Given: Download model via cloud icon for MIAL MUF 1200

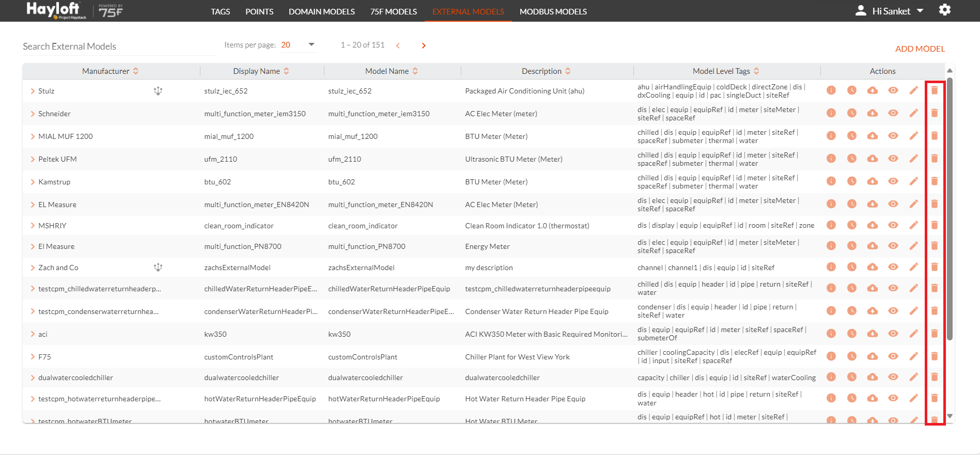Looking at the screenshot, I should click(873, 136).
